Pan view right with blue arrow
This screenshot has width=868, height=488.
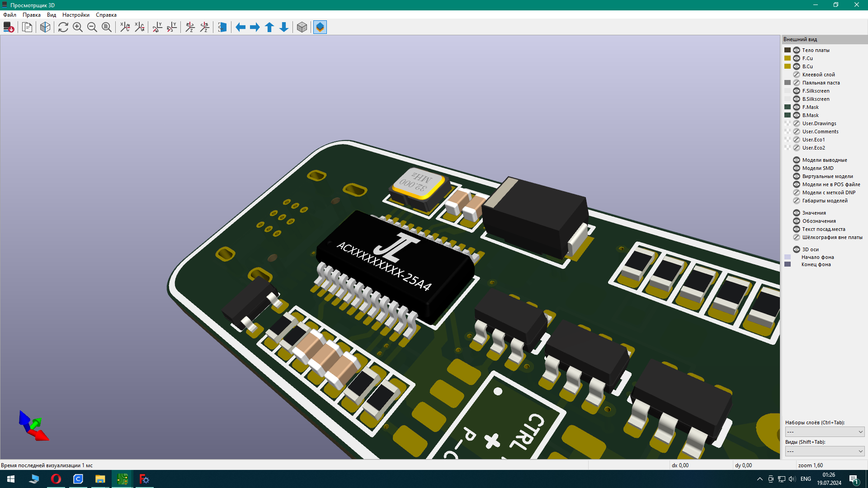pos(255,27)
